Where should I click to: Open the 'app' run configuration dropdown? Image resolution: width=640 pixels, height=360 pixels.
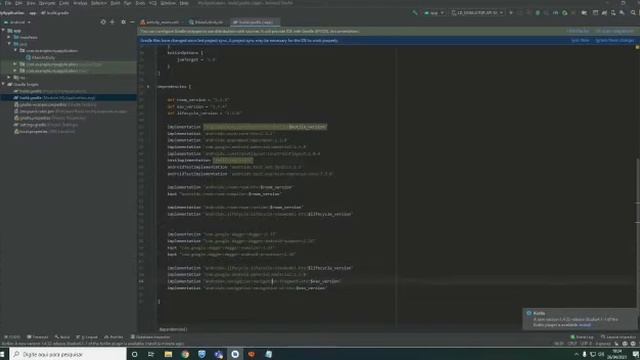[x=434, y=13]
